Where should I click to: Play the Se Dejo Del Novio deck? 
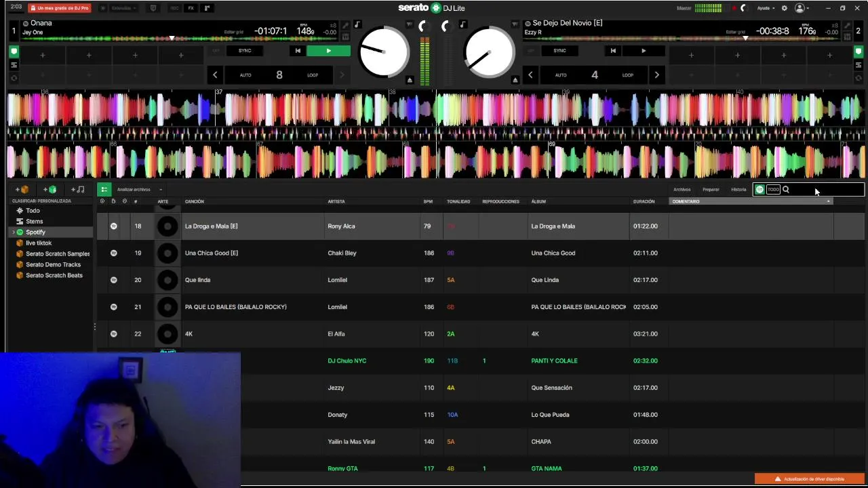(644, 51)
